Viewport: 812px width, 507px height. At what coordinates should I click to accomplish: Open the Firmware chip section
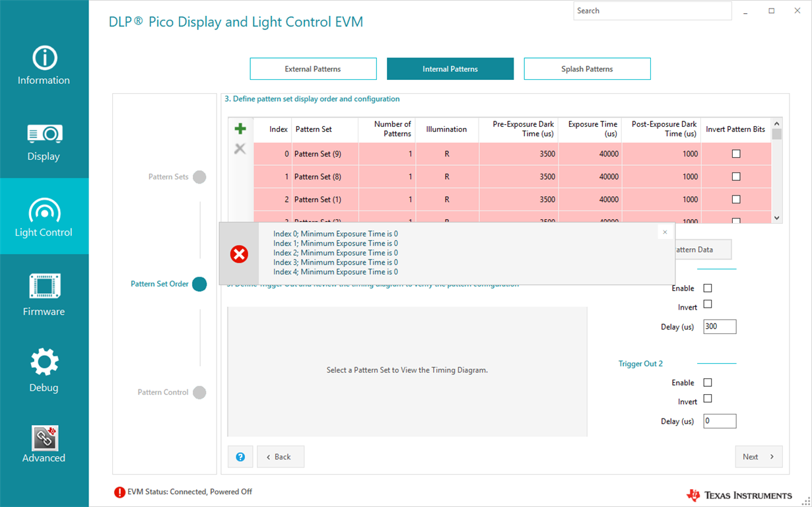point(44,294)
